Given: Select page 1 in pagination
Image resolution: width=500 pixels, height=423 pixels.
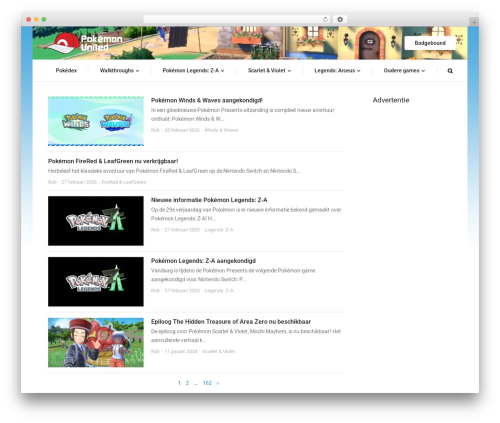Looking at the screenshot, I should tap(179, 383).
